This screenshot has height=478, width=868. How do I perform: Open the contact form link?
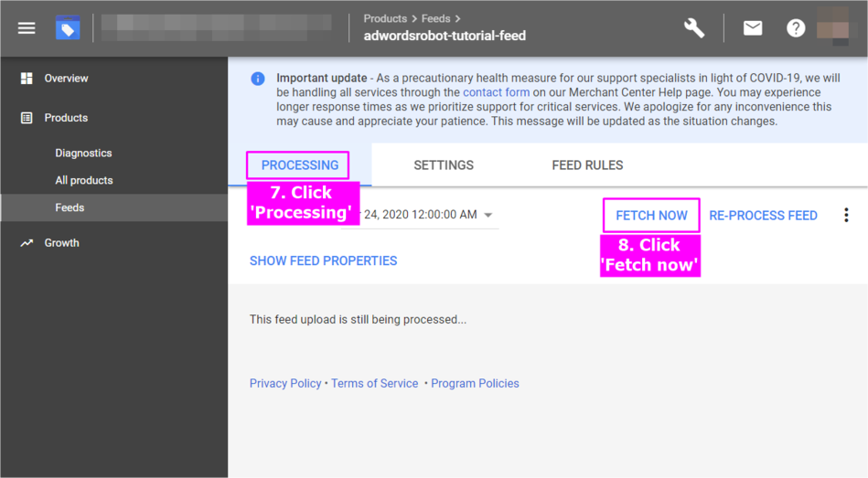coord(496,92)
